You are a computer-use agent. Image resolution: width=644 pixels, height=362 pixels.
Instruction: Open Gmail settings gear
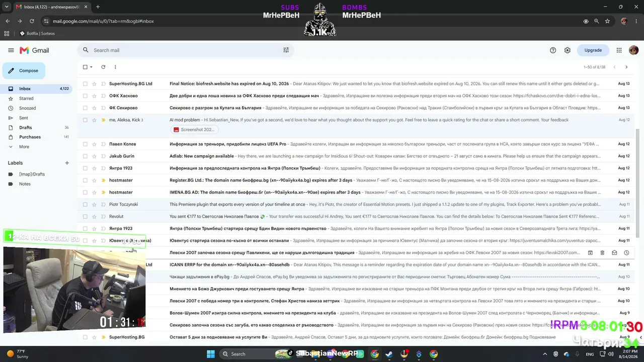click(568, 50)
